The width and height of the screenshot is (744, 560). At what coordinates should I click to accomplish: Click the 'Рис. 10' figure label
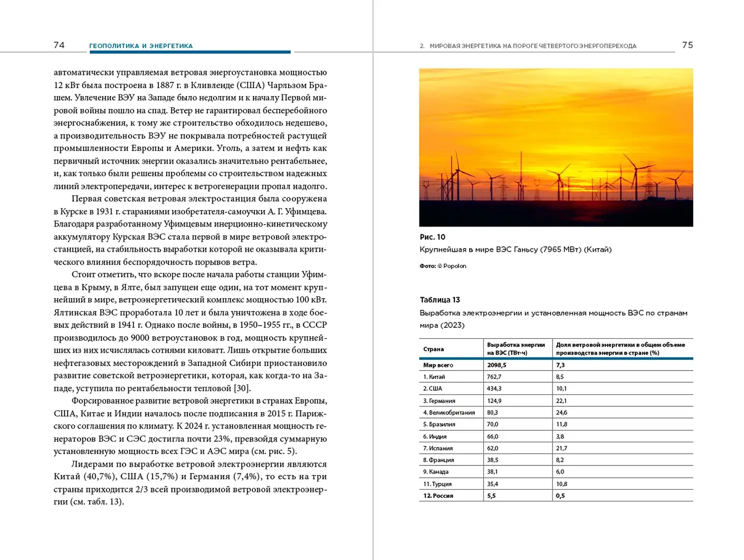[432, 237]
